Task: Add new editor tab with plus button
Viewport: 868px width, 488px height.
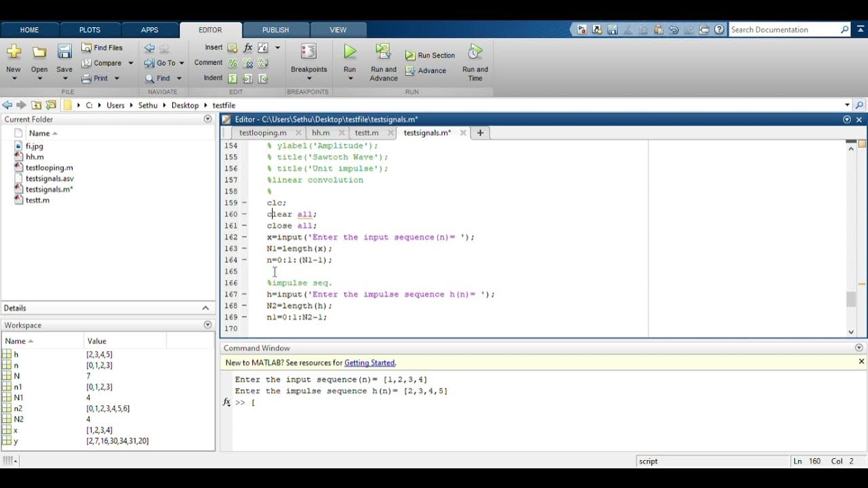Action: [x=480, y=133]
